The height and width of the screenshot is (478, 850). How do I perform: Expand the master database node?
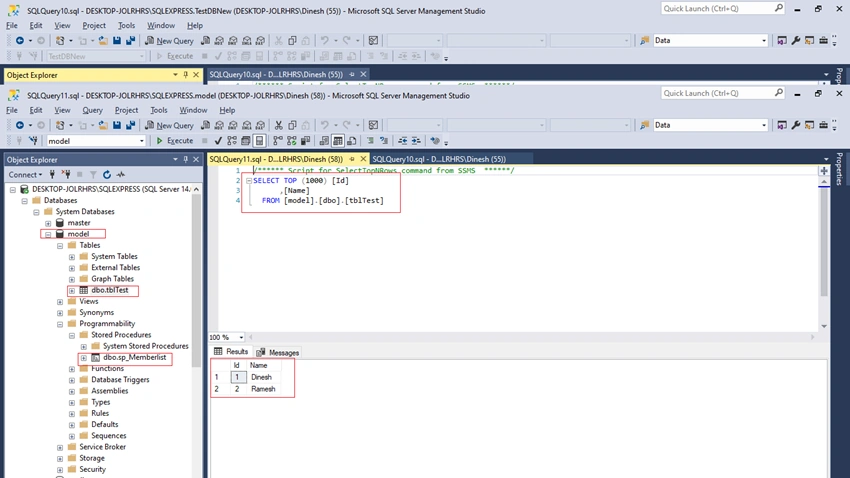(x=48, y=223)
